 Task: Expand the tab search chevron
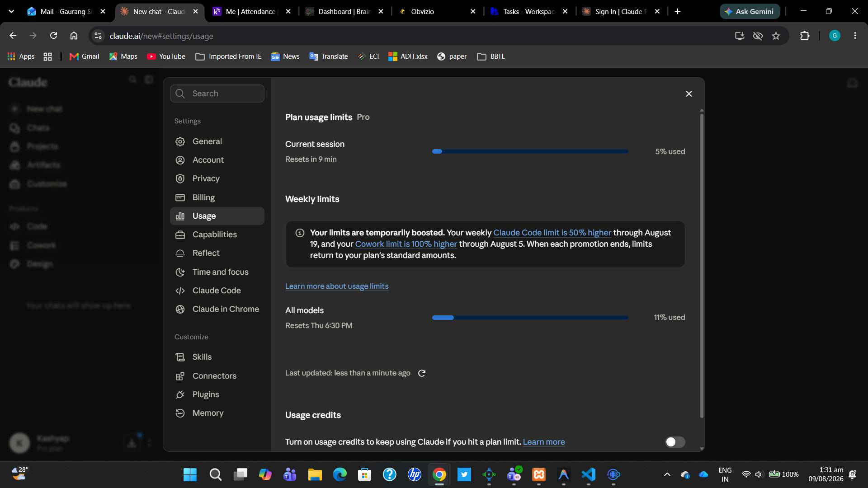(x=11, y=11)
